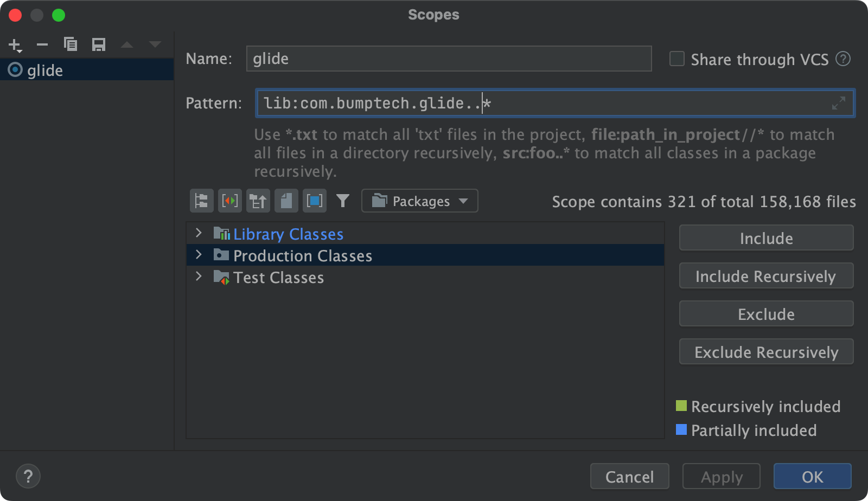Toggle flatten packages toolbar button
Viewport: 868px width, 501px height.
202,201
